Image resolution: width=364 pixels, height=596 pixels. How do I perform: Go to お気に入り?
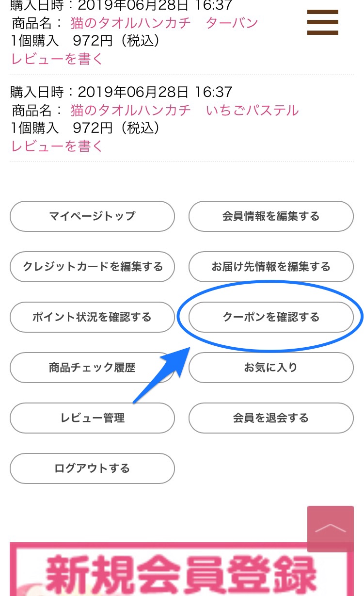click(x=271, y=368)
